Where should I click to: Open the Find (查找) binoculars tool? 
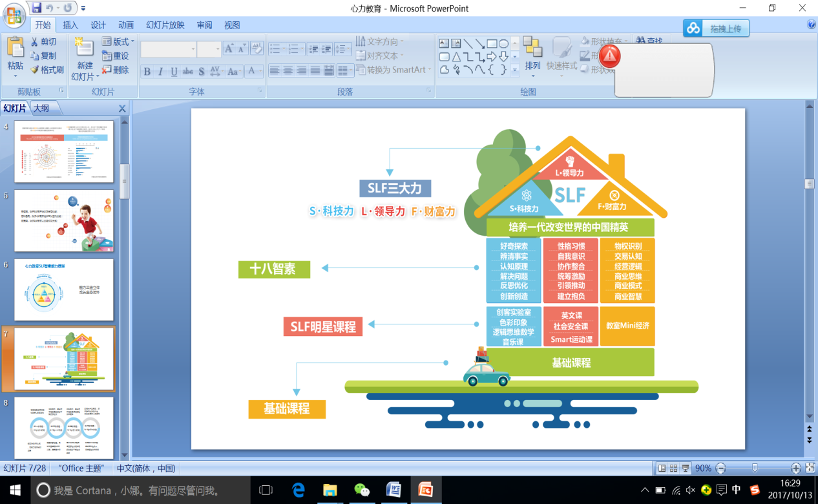(x=648, y=41)
